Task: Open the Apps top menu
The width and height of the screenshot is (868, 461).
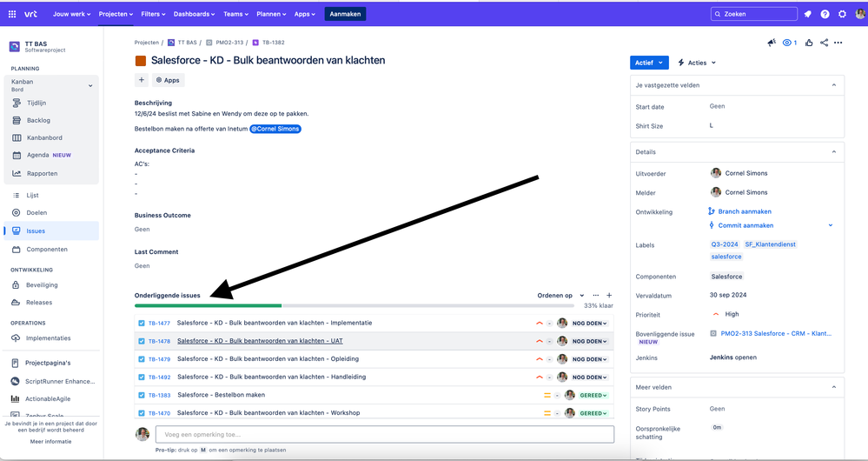Action: tap(305, 14)
